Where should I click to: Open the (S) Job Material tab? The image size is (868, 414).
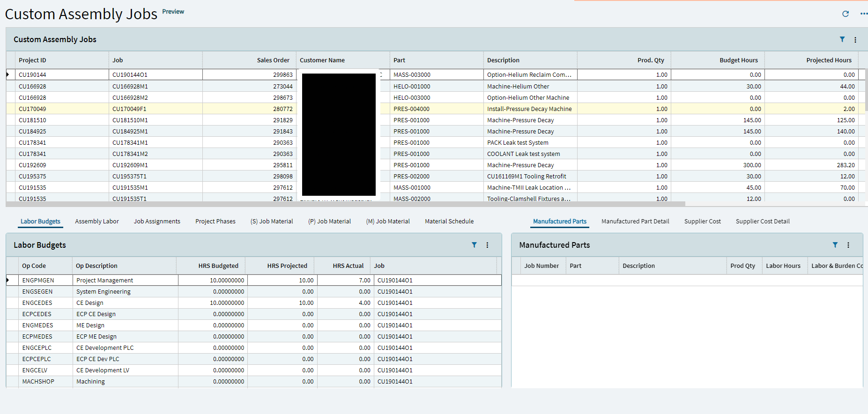click(272, 222)
